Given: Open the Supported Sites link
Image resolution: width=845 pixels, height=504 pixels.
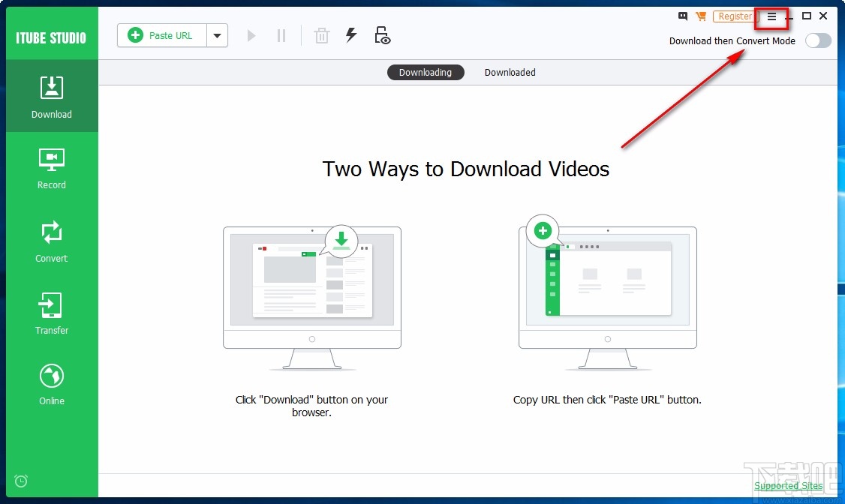Looking at the screenshot, I should click(788, 486).
